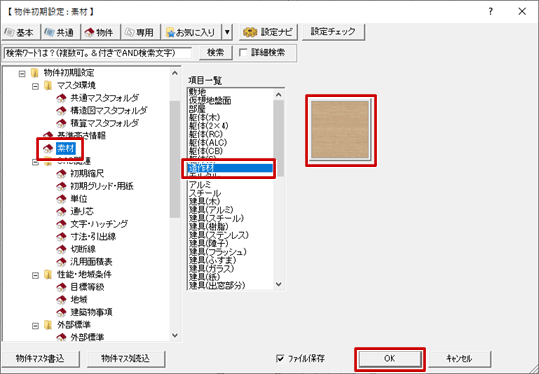This screenshot has width=539, height=374.
Task: Select the 構造図マスタフォルダ icon item
Action: (61, 111)
